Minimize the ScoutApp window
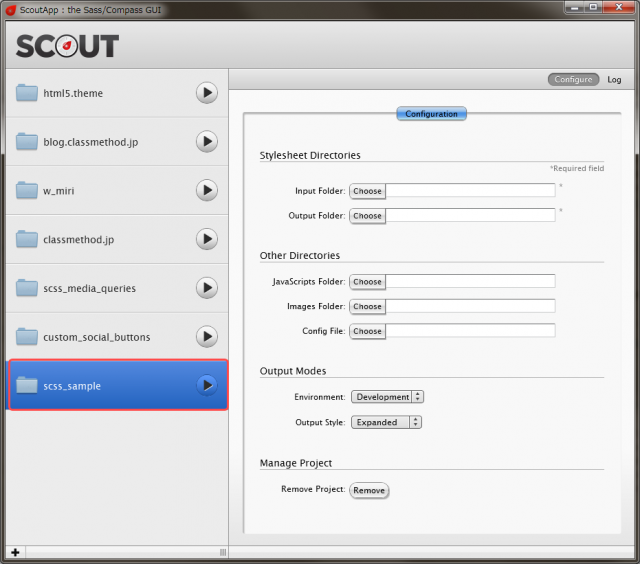This screenshot has width=640, height=564. (575, 7)
